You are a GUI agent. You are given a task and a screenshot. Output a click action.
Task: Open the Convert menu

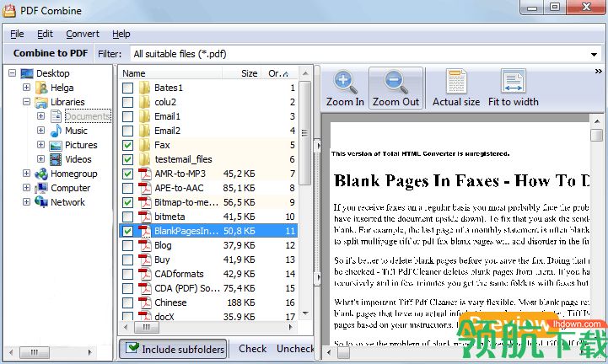point(83,34)
